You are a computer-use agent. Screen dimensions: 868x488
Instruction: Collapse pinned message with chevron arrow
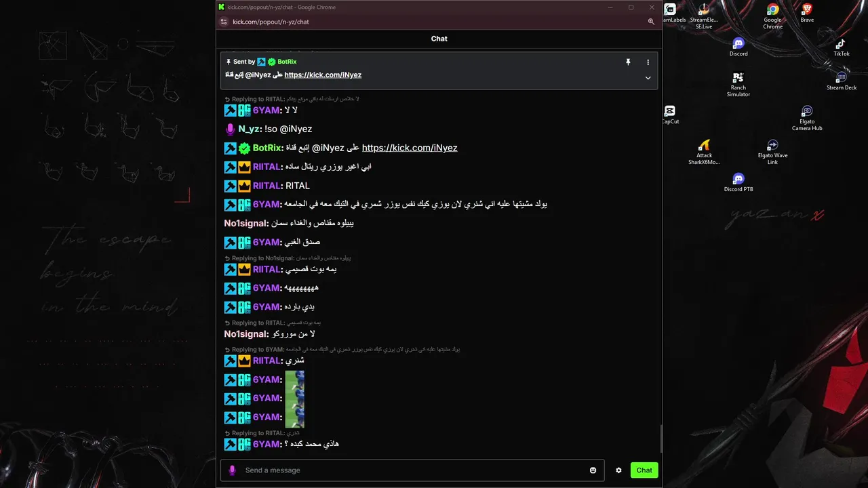pyautogui.click(x=648, y=77)
